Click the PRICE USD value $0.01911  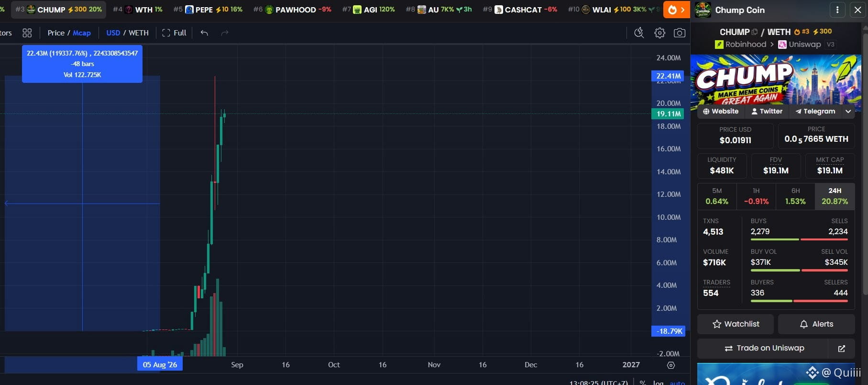pos(735,140)
